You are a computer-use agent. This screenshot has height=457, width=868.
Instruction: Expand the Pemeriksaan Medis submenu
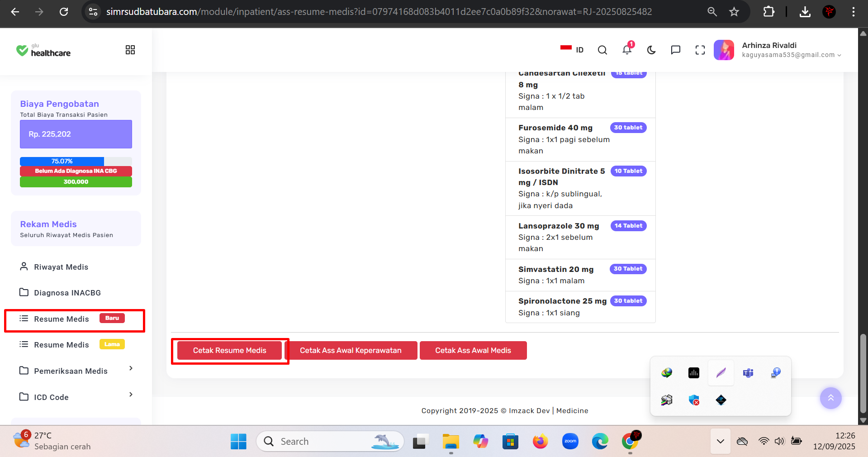76,371
